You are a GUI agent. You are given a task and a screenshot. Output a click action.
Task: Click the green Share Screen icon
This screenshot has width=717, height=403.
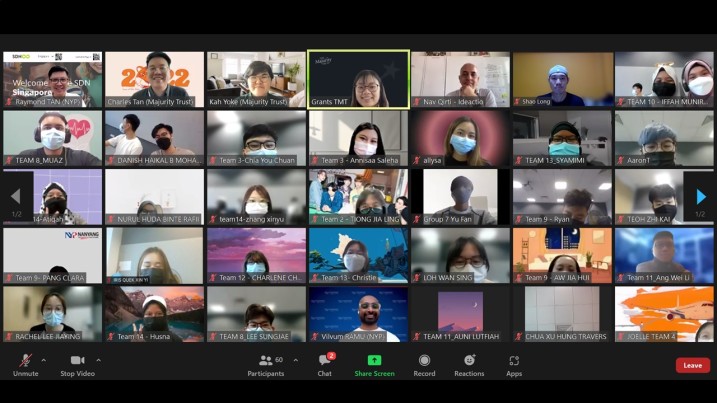374,362
